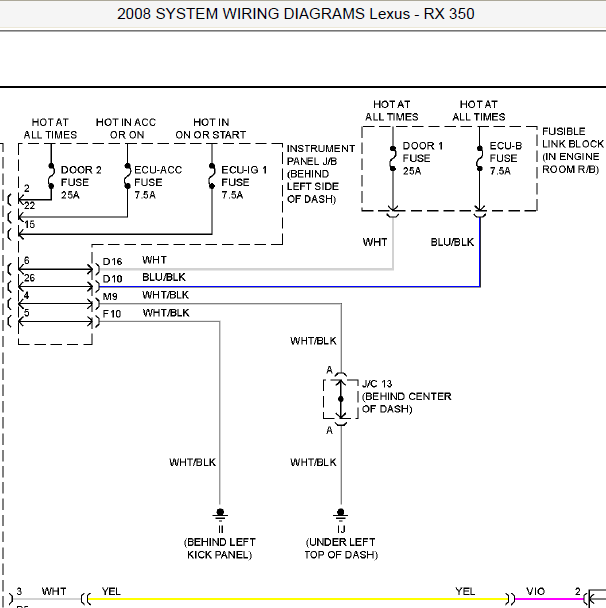Click the WHT/BLK label above ground II
606x608 pixels.
[x=193, y=462]
